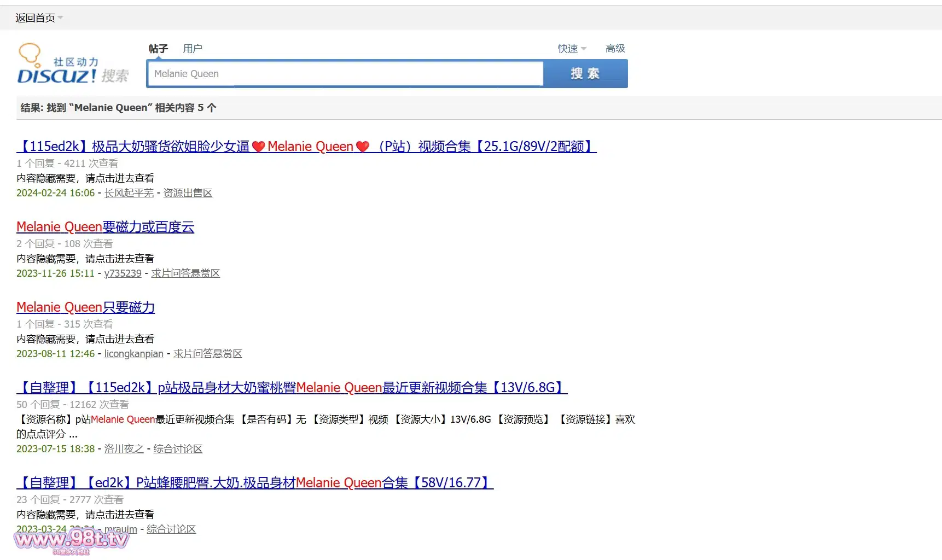Click the date 2024-02-24 16:06
This screenshot has height=560, width=942.
tap(56, 193)
